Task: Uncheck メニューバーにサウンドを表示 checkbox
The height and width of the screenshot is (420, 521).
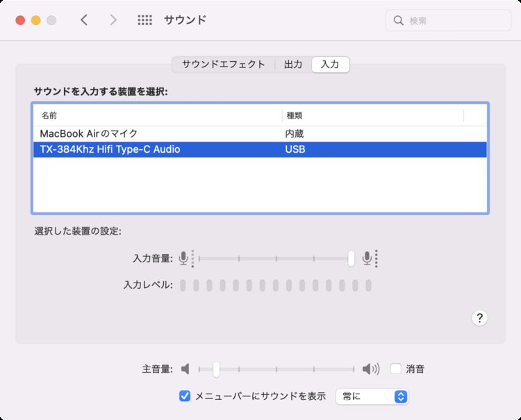Action: coord(185,396)
